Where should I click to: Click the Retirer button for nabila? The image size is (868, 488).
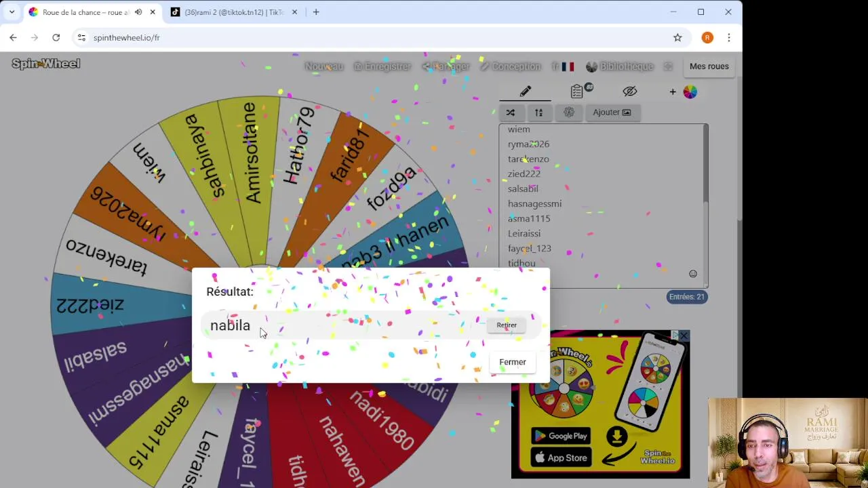coord(507,325)
